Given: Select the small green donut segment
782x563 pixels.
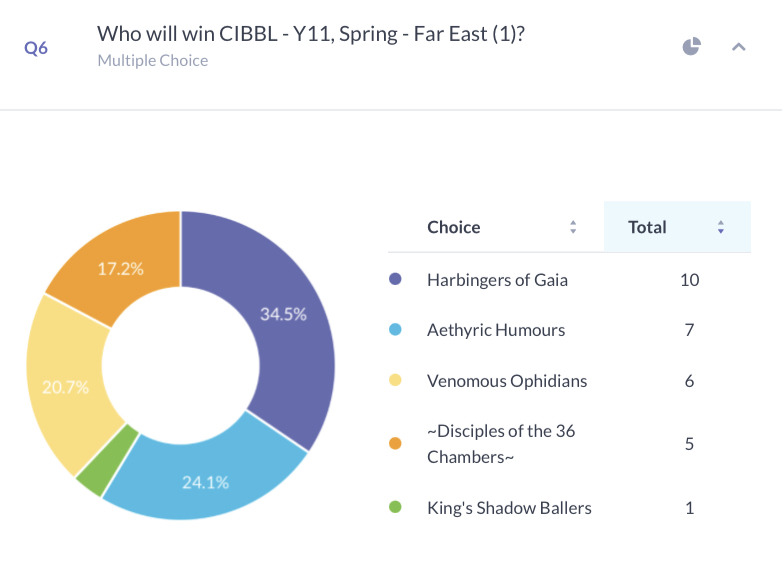Looking at the screenshot, I should [107, 460].
